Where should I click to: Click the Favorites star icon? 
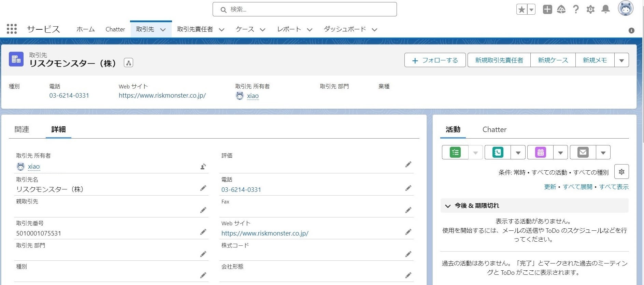pos(521,10)
